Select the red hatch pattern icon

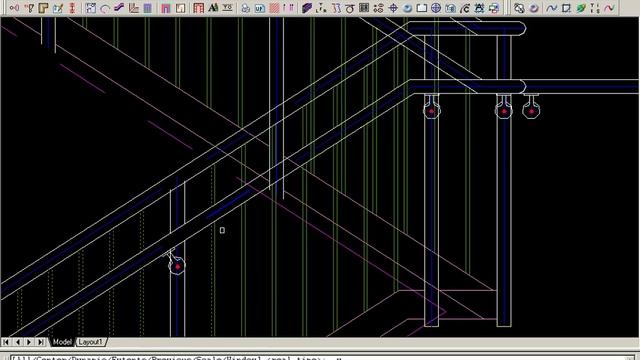pos(274,8)
